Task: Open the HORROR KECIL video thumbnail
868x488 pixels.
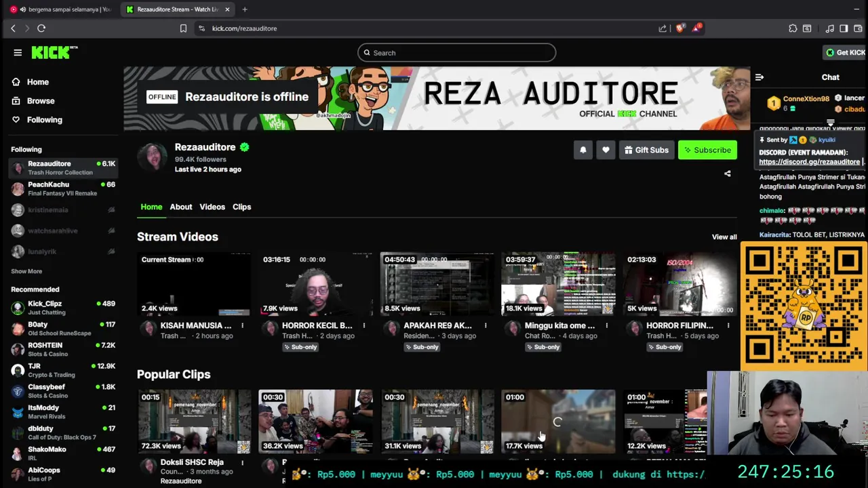Action: tap(315, 284)
